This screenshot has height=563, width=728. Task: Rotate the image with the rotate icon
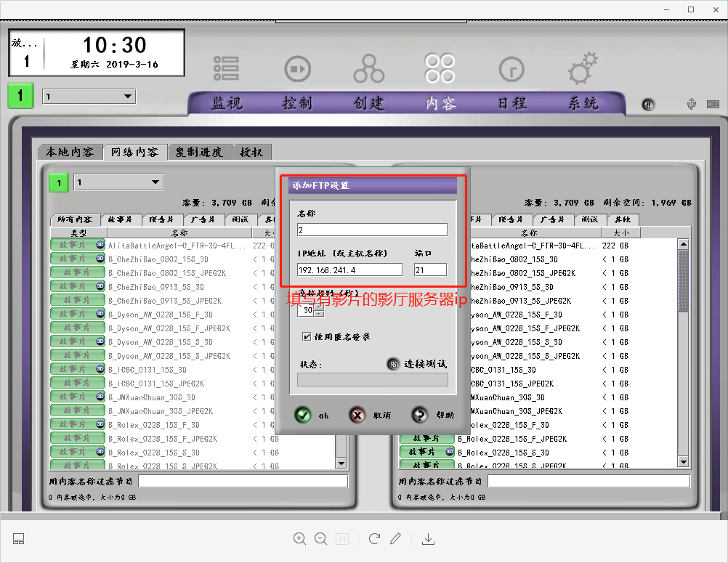(374, 538)
